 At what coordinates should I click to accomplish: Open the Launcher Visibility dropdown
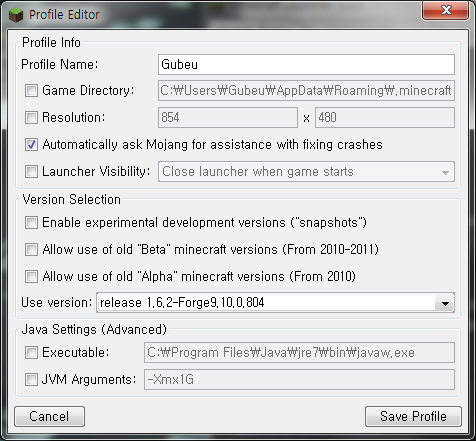pos(306,172)
